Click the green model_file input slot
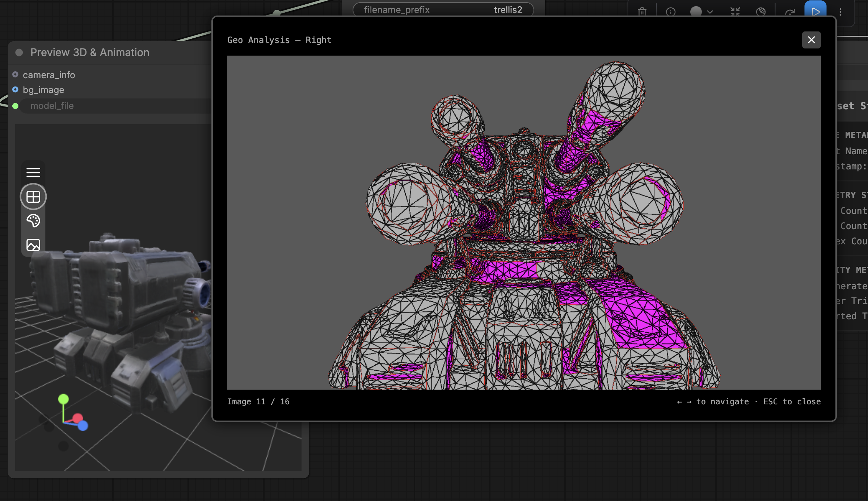Image resolution: width=868 pixels, height=501 pixels. coord(15,106)
